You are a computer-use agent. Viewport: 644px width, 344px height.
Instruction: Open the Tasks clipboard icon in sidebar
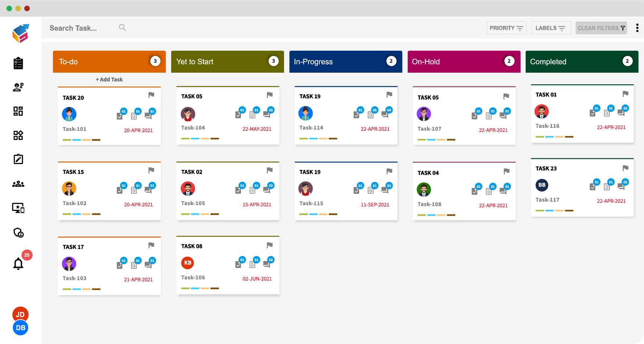point(18,63)
